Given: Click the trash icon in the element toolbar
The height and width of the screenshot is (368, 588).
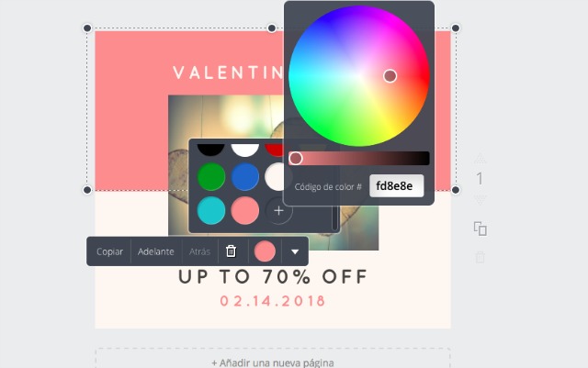Looking at the screenshot, I should click(x=231, y=251).
